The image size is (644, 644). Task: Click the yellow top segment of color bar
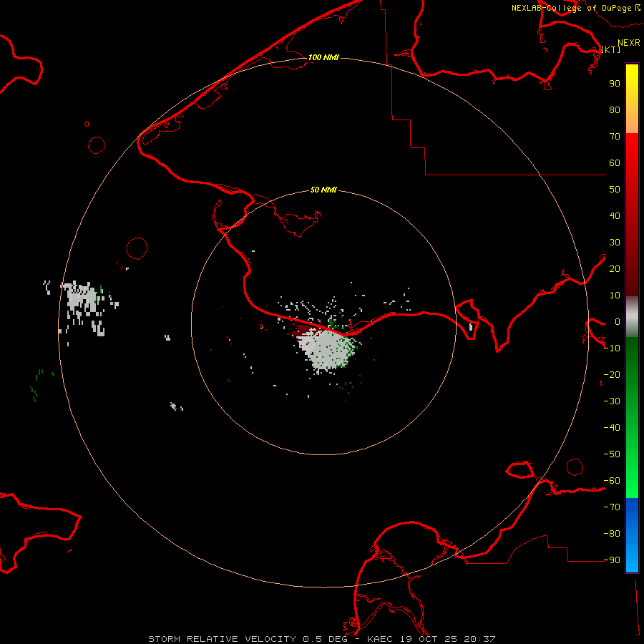(x=632, y=99)
